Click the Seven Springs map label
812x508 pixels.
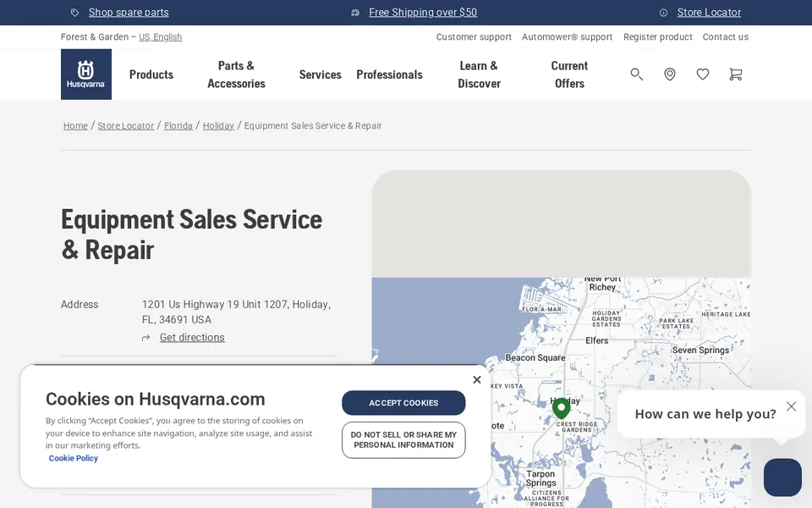(x=700, y=351)
